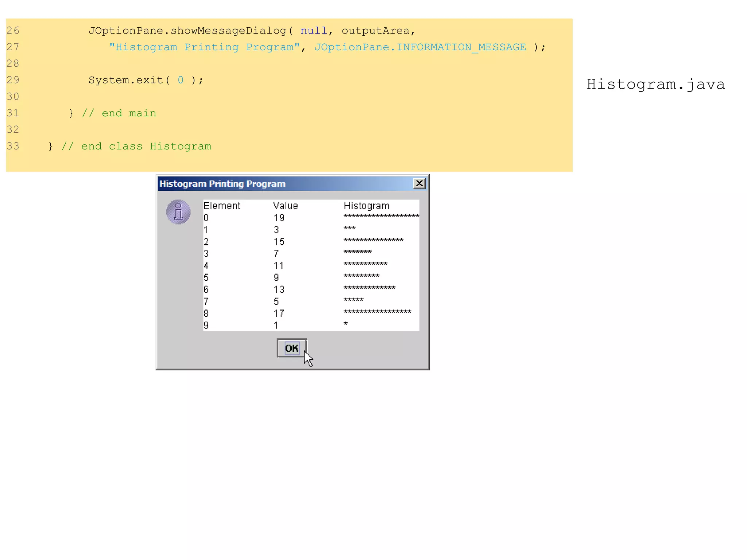Image resolution: width=747 pixels, height=560 pixels.
Task: Click the System.exit( 0 ); code line
Action: point(146,80)
